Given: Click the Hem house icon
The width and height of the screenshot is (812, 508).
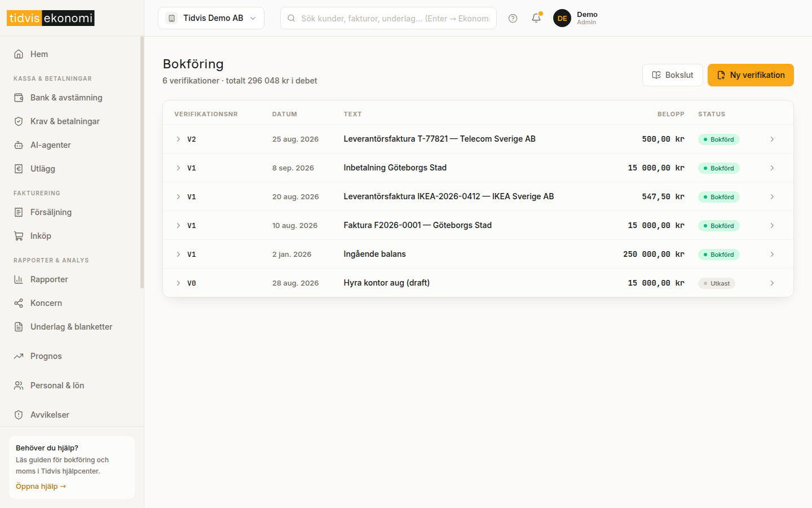Looking at the screenshot, I should pyautogui.click(x=19, y=54).
